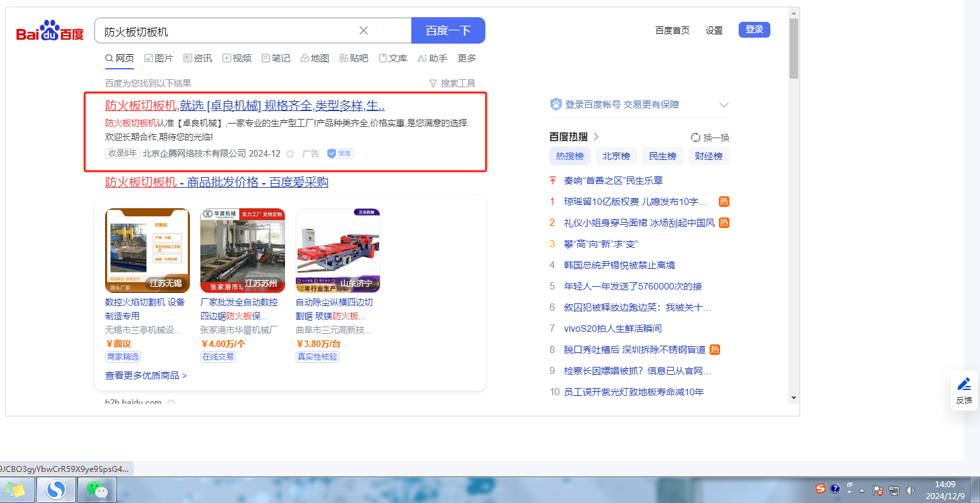Image resolution: width=980 pixels, height=503 pixels.
Task: Click the 收录8年 badge
Action: [x=122, y=153]
